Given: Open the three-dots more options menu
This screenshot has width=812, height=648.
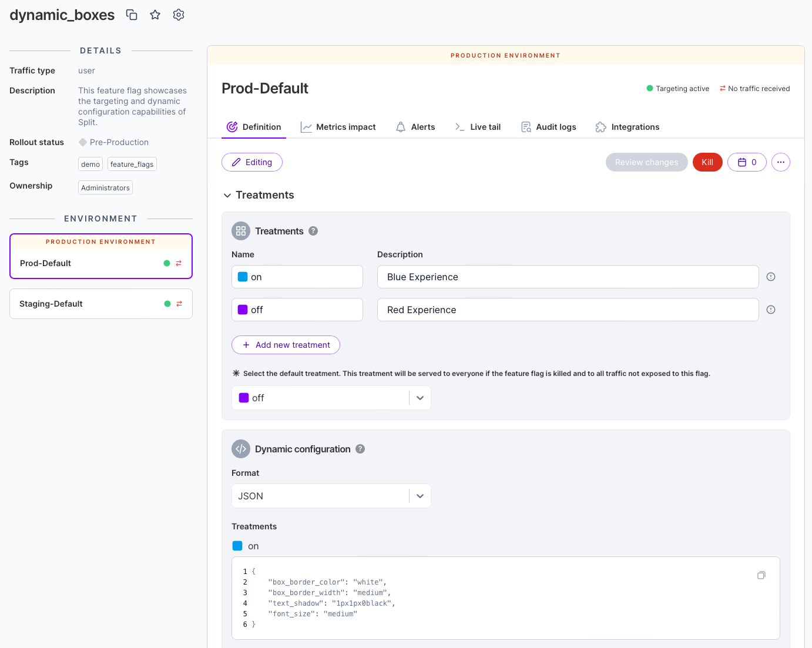Looking at the screenshot, I should point(780,162).
